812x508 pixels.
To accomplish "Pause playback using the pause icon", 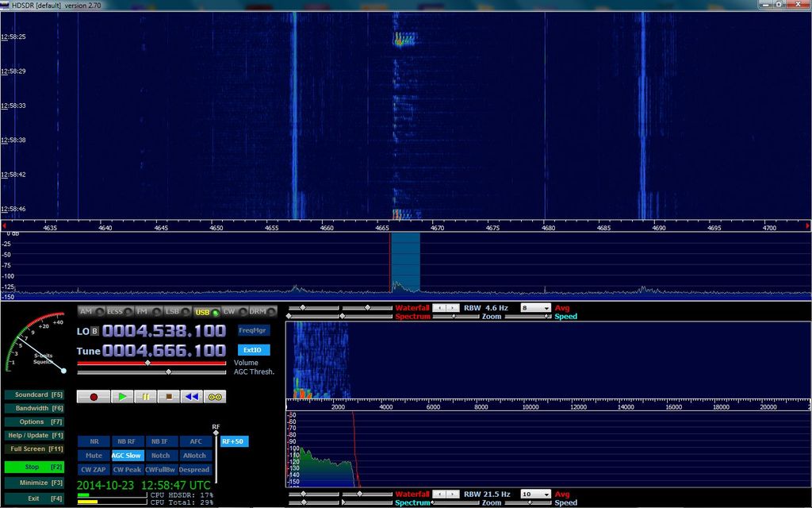I will [x=145, y=396].
